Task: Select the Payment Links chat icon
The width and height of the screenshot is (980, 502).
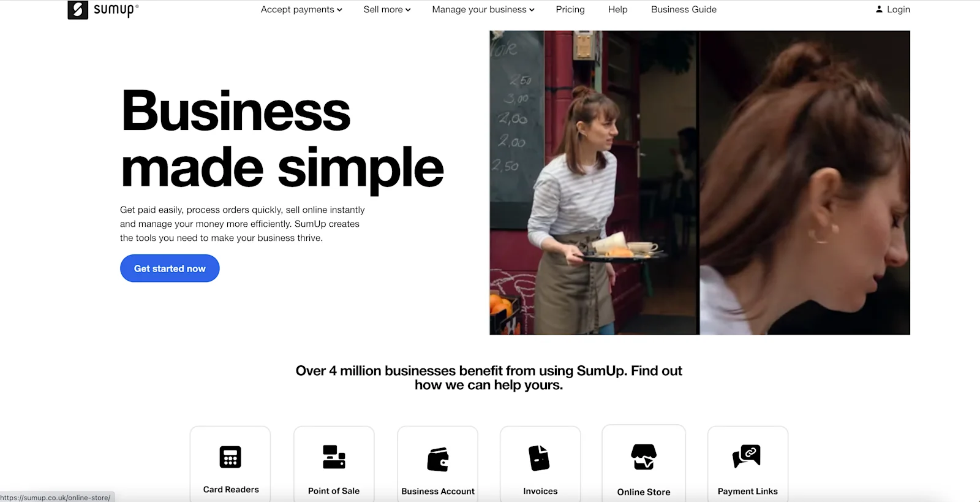Action: click(747, 456)
